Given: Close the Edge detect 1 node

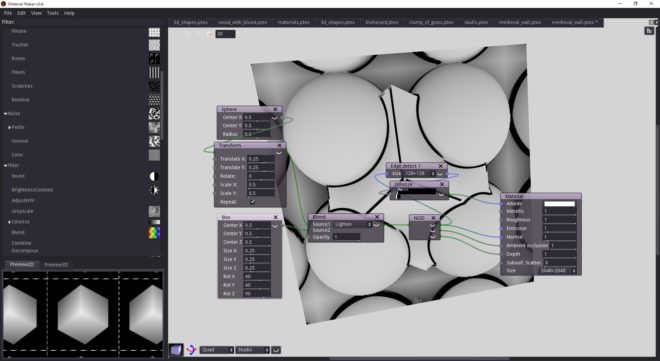Looking at the screenshot, I should (440, 166).
